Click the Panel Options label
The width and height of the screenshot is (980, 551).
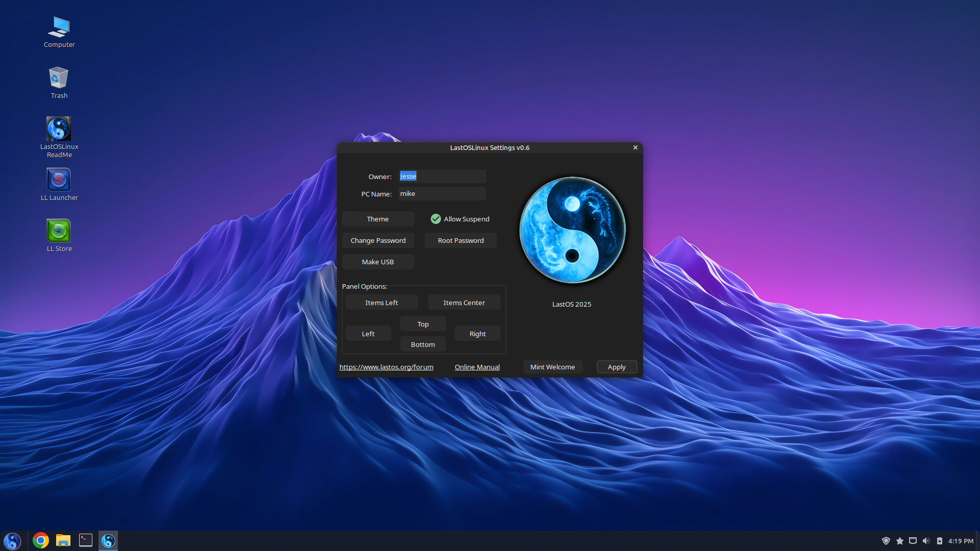(364, 286)
